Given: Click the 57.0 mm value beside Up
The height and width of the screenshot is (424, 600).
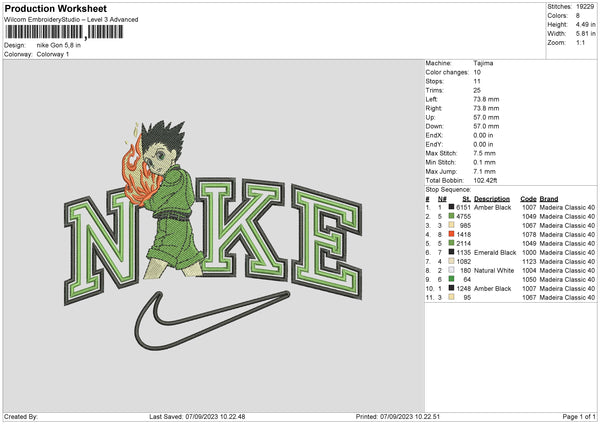Looking at the screenshot, I should (x=486, y=117).
